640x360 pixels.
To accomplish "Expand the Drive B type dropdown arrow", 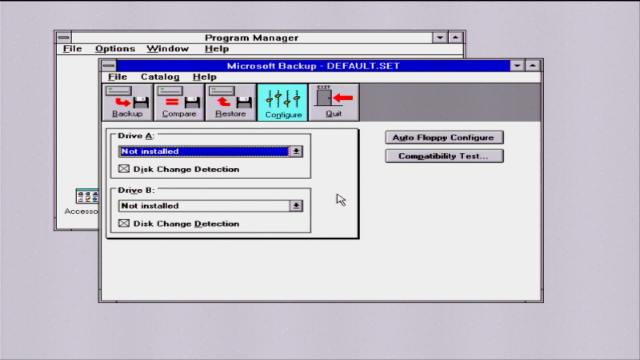I will pos(296,206).
